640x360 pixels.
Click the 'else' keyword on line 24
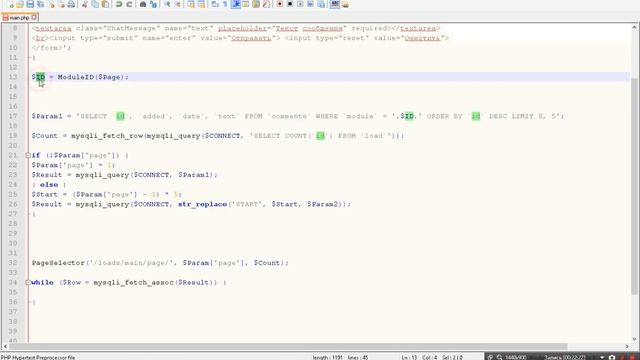point(49,184)
